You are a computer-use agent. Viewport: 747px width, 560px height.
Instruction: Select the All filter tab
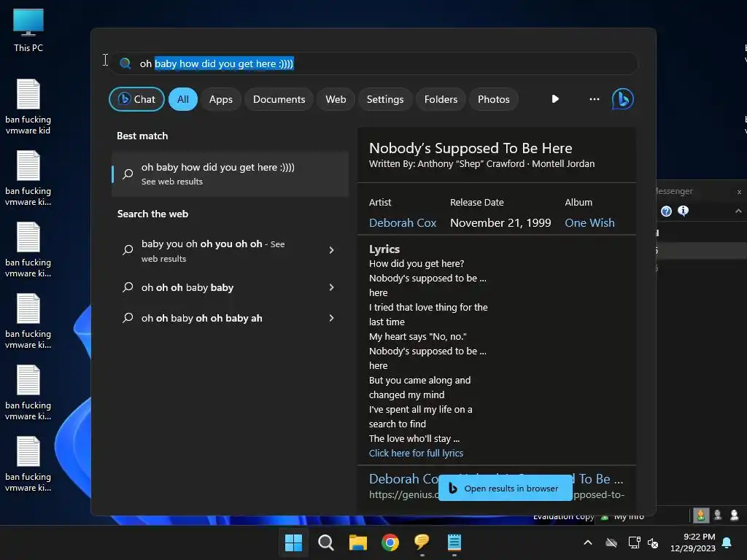[183, 99]
